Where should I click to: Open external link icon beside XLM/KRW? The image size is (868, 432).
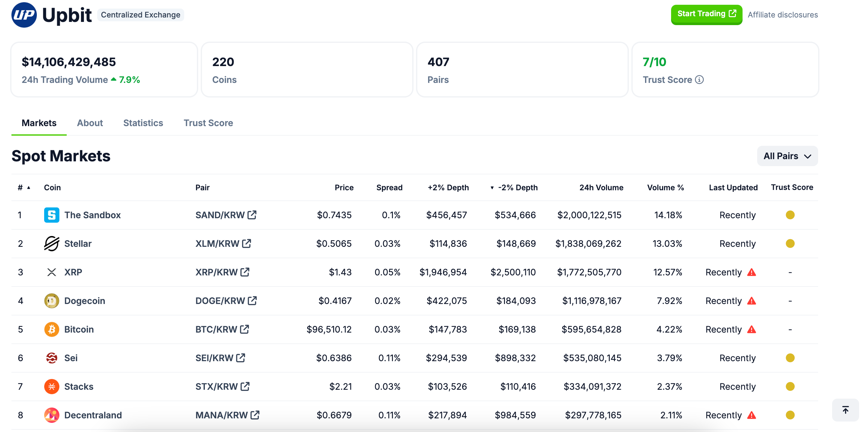point(247,243)
